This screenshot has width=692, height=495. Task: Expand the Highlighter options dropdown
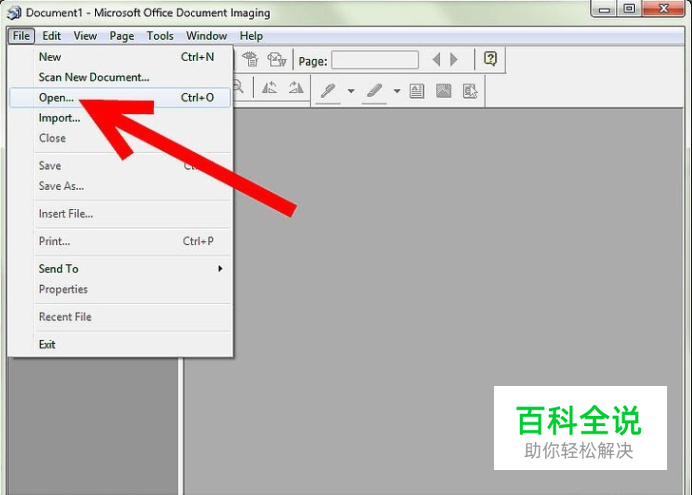point(397,91)
